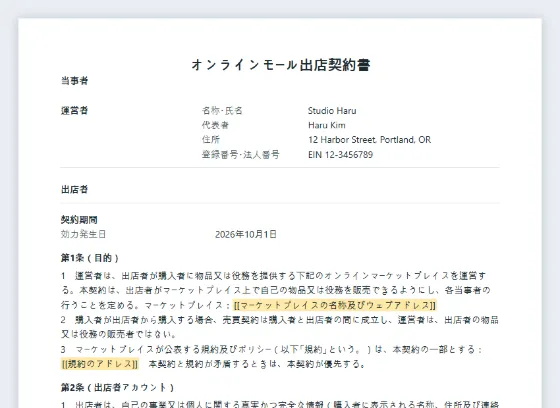The image size is (560, 408).
Task: Click the 効力発生日 label
Action: [x=83, y=234]
